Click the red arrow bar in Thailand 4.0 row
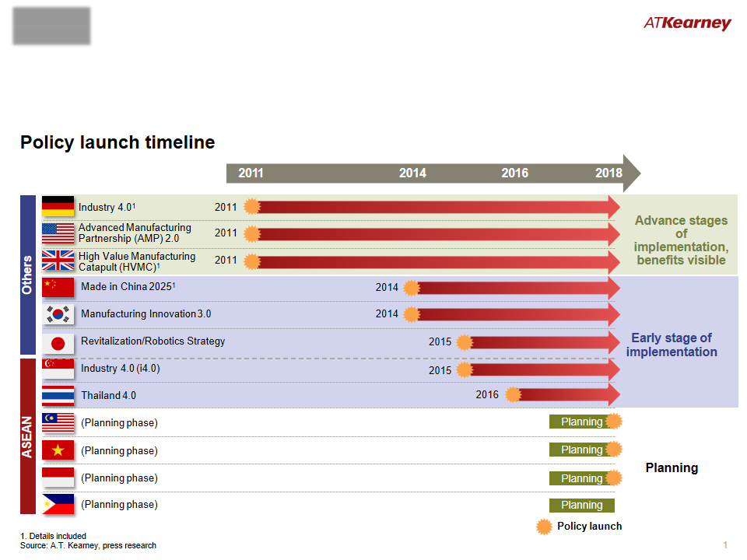The image size is (747, 560). pyautogui.click(x=566, y=395)
